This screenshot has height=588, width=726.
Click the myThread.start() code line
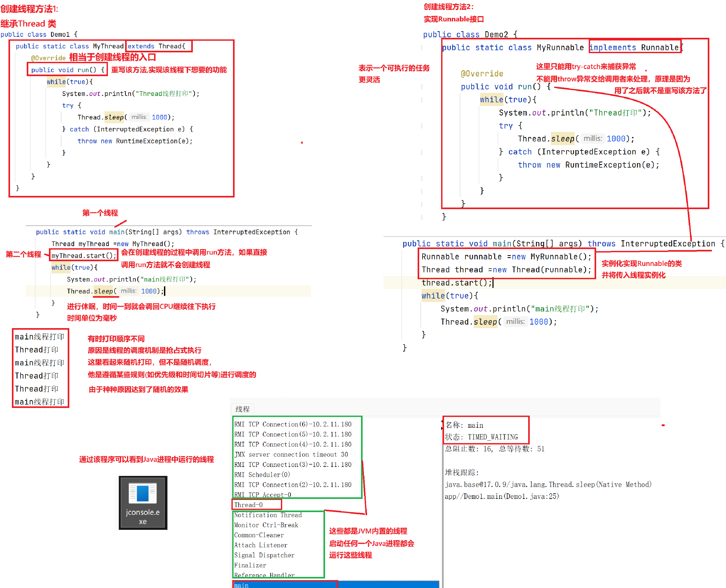(x=84, y=256)
